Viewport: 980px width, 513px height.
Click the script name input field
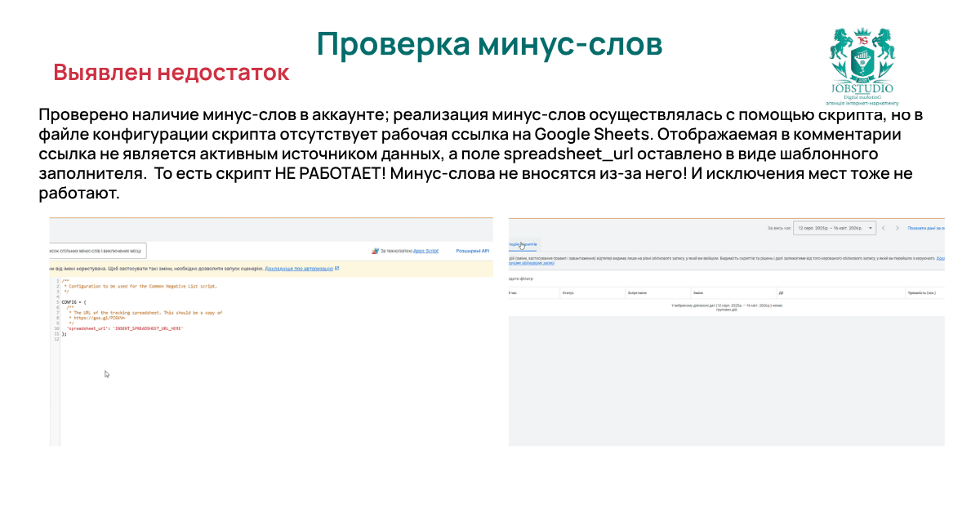tap(99, 251)
